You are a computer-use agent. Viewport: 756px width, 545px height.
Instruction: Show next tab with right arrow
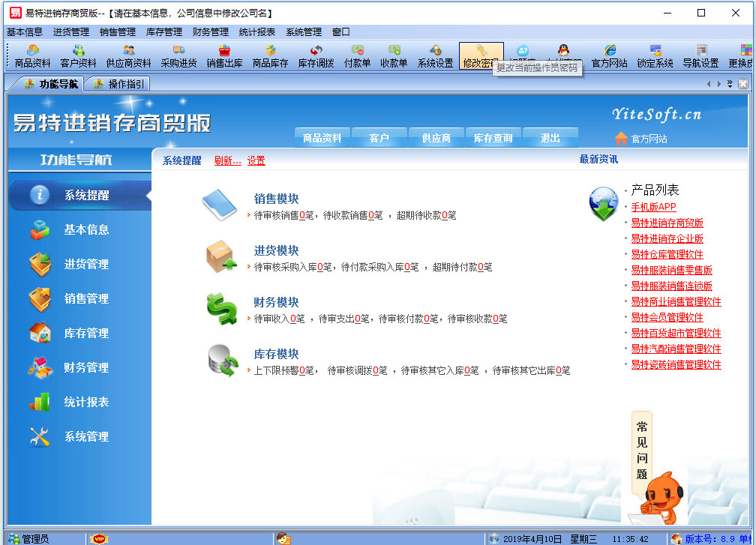point(718,84)
